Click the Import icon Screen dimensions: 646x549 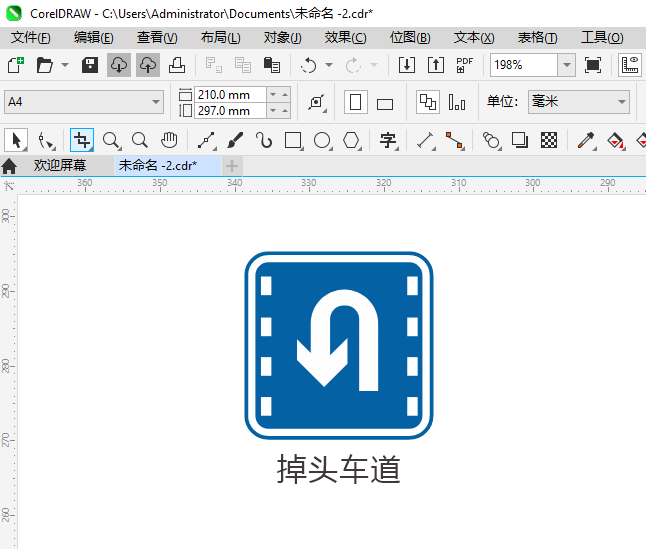point(407,65)
